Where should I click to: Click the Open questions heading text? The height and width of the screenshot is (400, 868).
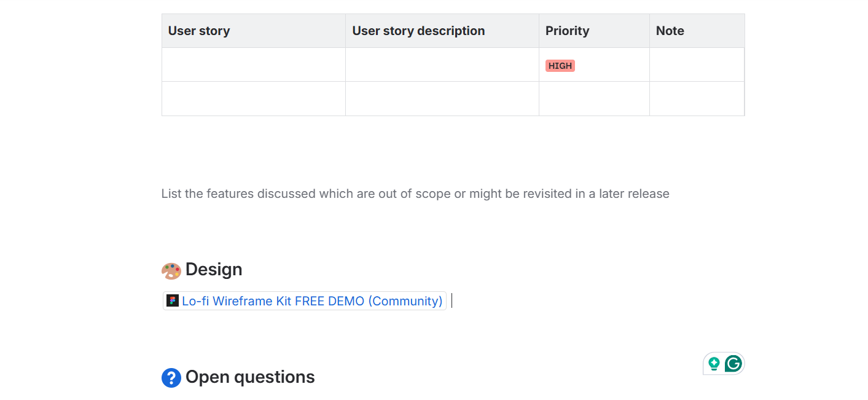250,377
